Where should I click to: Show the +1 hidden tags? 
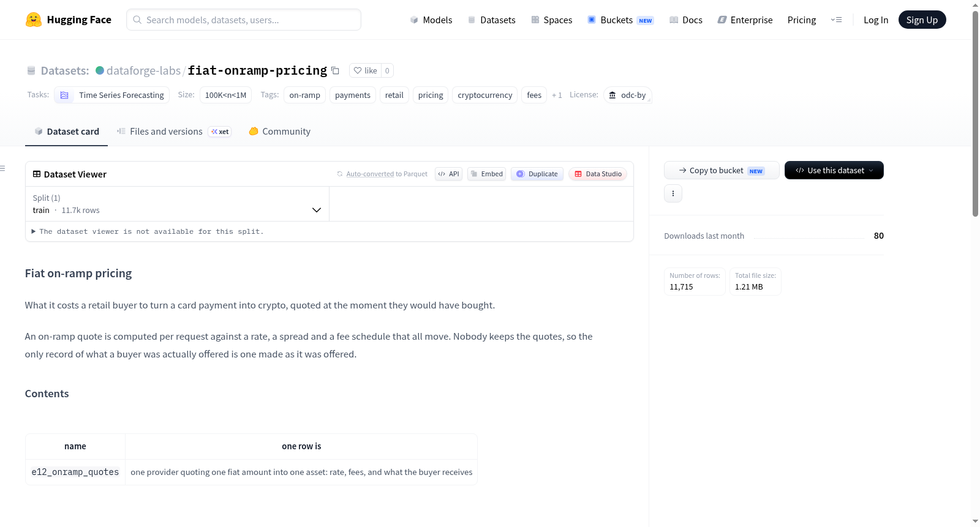point(557,95)
